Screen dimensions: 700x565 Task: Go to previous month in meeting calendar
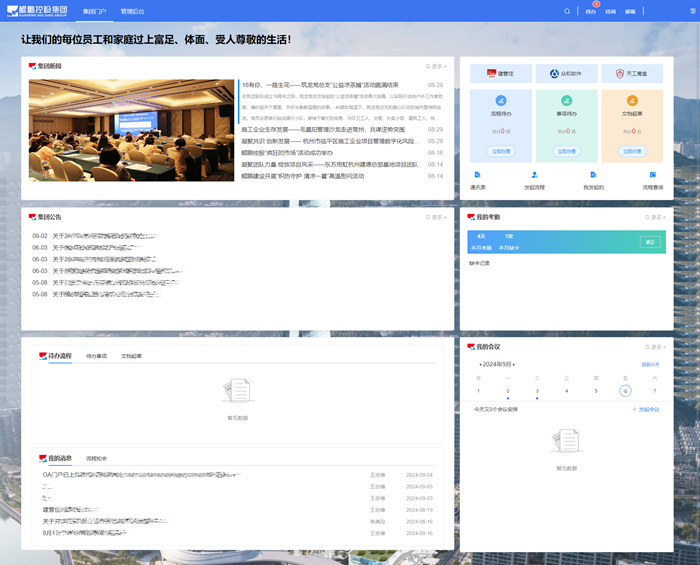point(480,365)
